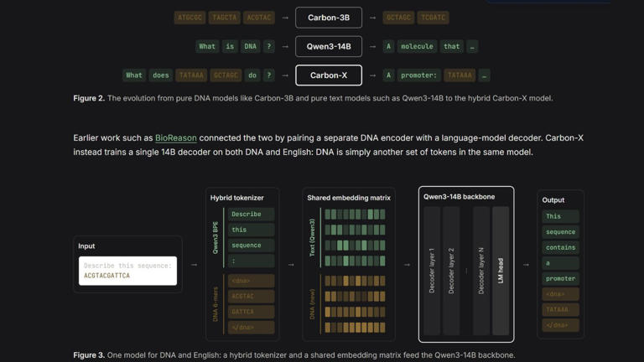Click the opening <dna> tag in Output
Viewport: 644px width, 362px height.
pyautogui.click(x=561, y=294)
